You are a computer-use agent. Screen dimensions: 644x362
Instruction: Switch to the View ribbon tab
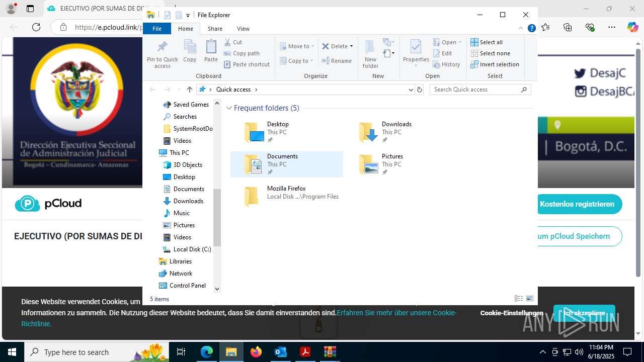(243, 29)
